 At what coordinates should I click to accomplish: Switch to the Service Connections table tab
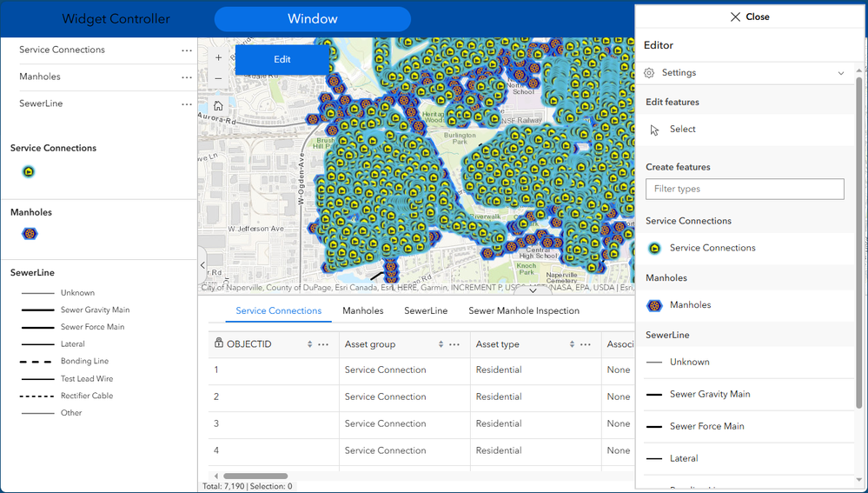tap(278, 310)
